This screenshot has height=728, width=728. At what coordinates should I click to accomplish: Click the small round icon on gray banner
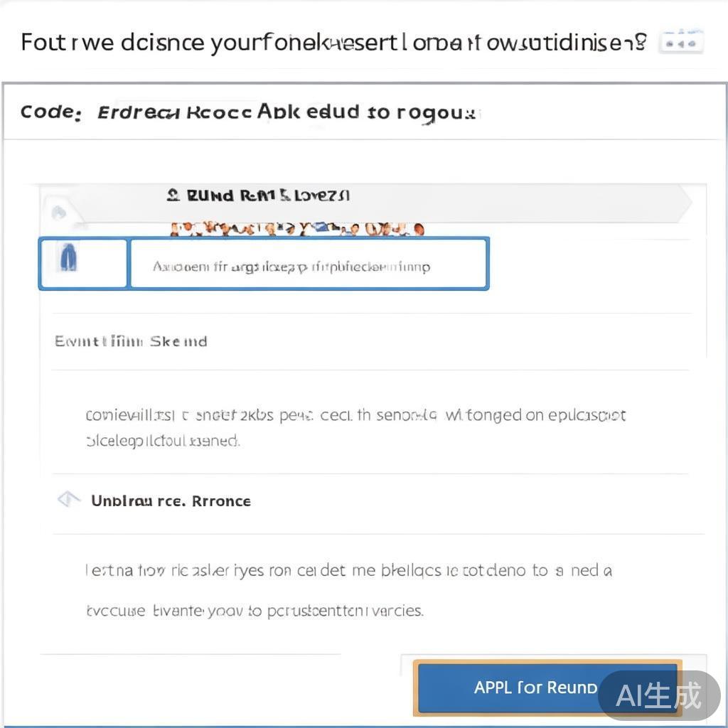60,213
